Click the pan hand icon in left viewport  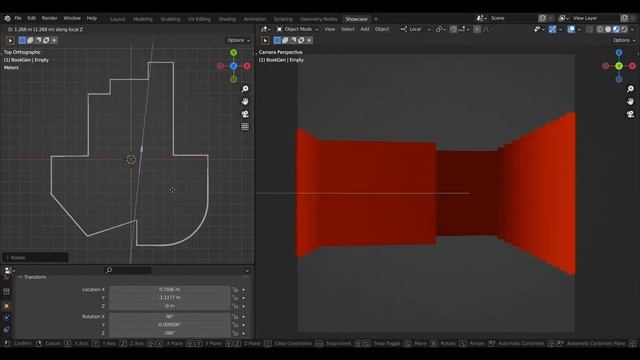tap(245, 102)
